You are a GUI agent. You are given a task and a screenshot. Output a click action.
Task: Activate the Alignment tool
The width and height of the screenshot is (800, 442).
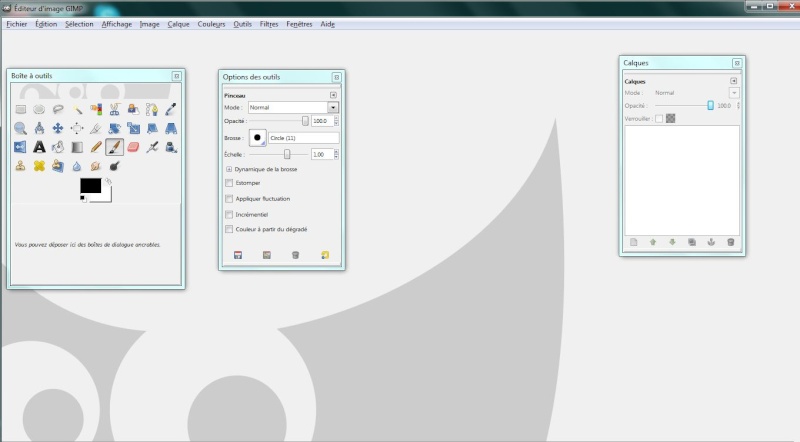[x=77, y=128]
